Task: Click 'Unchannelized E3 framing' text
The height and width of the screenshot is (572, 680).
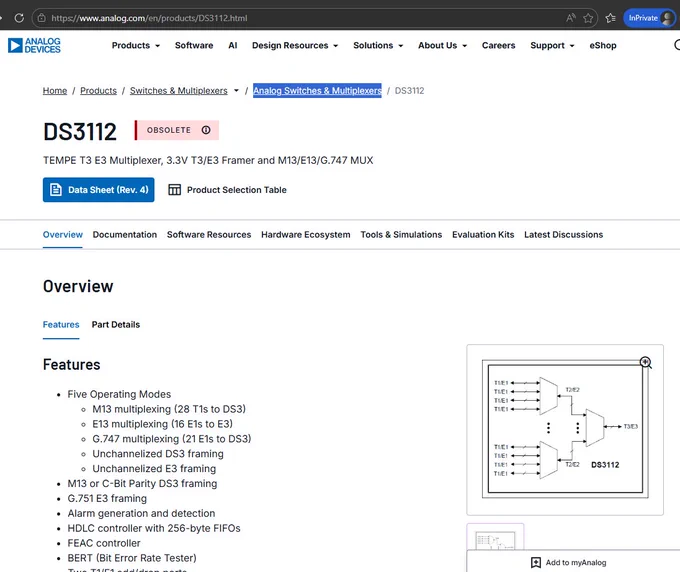Action: 154,469
